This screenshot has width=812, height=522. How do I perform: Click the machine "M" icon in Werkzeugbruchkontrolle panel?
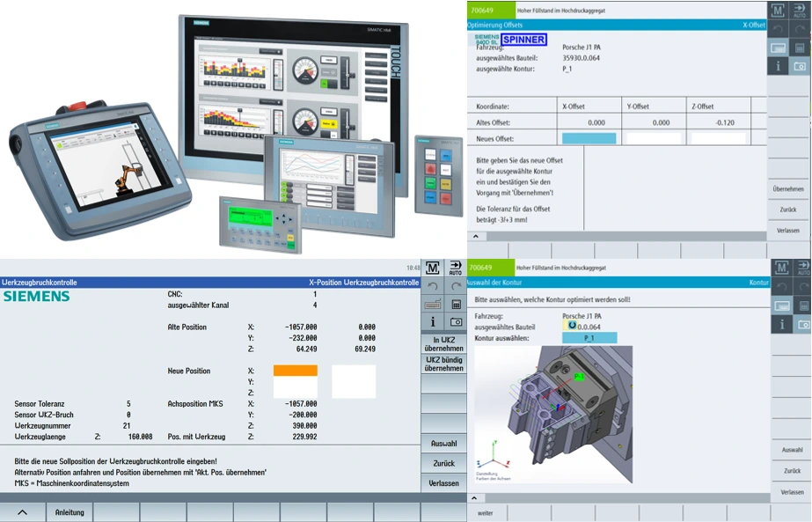click(x=432, y=268)
